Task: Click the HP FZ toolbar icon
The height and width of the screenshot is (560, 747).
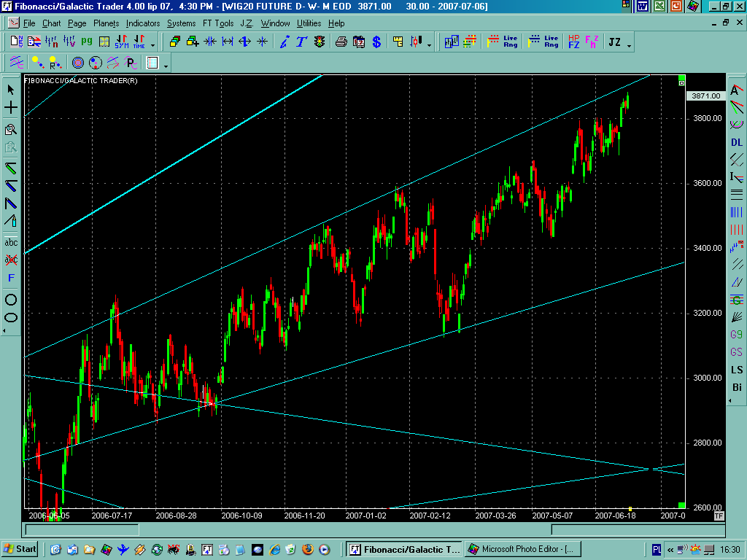Action: pyautogui.click(x=573, y=42)
